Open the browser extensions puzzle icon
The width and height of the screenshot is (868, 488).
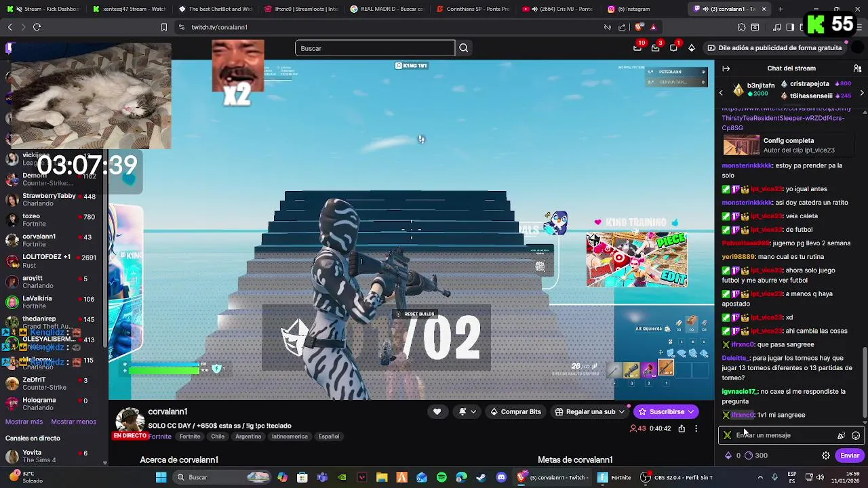[x=741, y=27]
